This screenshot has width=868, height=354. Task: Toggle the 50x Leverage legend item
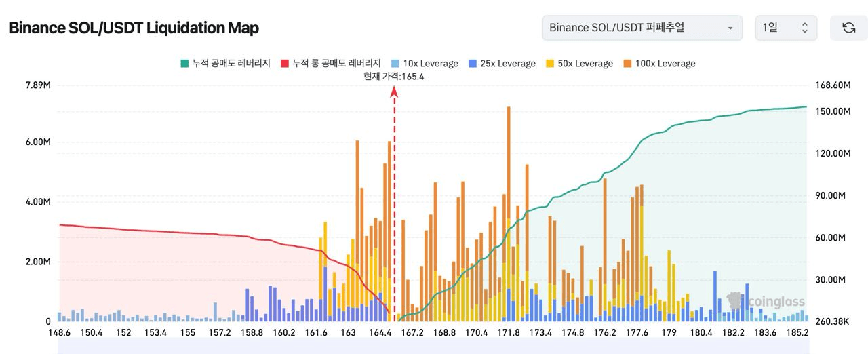579,63
